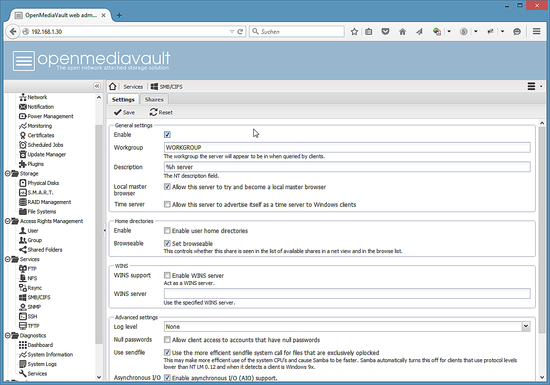Bookmark this page with the star
Image resolution: width=550 pixels, height=385 pixels.
[354, 32]
